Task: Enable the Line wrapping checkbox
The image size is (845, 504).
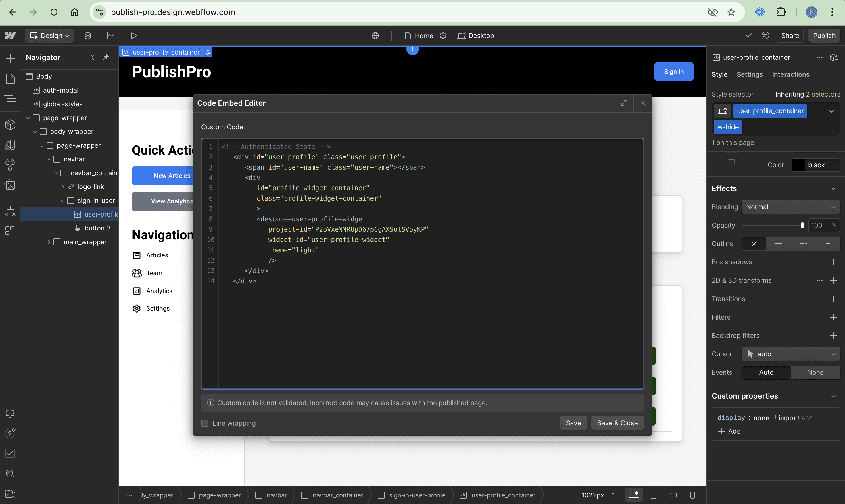Action: 205,423
